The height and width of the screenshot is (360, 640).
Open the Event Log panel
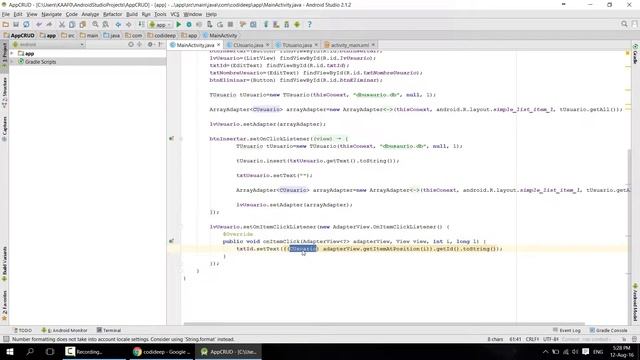pos(567,330)
